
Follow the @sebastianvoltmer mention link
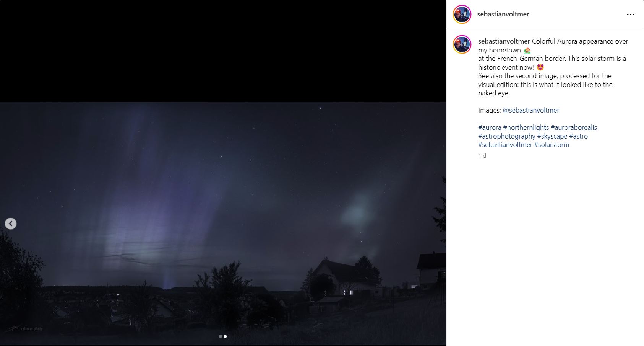tap(531, 110)
